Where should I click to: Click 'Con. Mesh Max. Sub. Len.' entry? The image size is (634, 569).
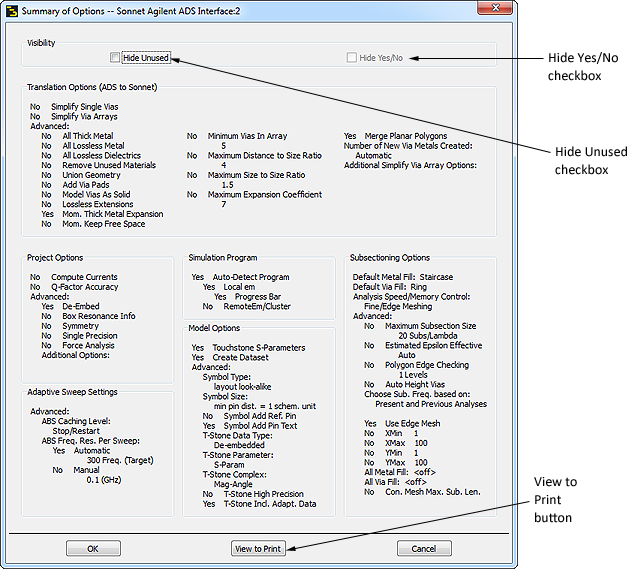point(433,492)
